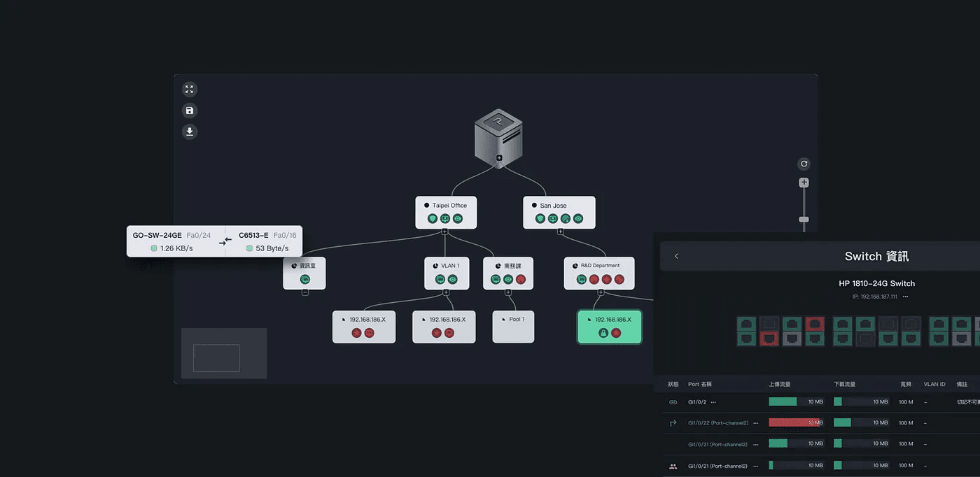Click the user icon on the highlighted green node
Screen dimensions: 980x477
pos(603,333)
